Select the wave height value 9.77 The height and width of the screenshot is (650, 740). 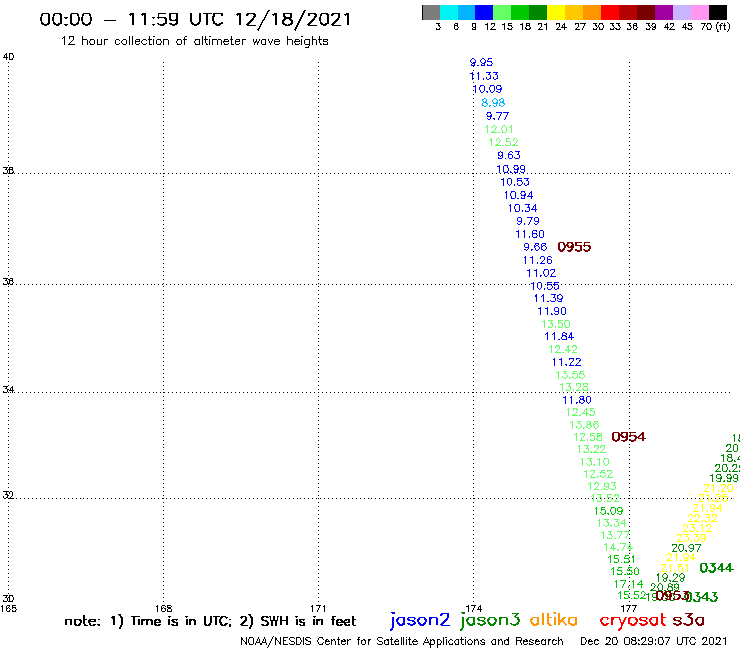coord(497,116)
